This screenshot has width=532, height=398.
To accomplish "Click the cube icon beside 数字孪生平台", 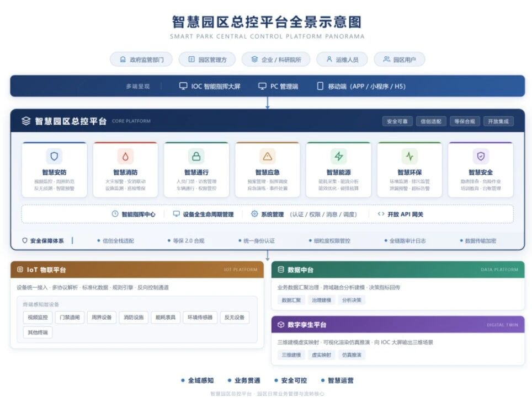I will pyautogui.click(x=280, y=325).
